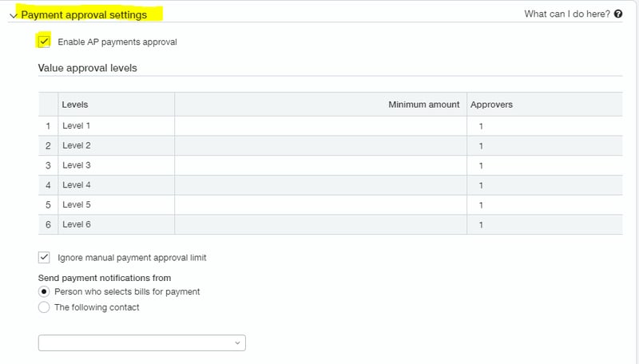Select row number 6 in table
The width and height of the screenshot is (639, 364).
48,225
